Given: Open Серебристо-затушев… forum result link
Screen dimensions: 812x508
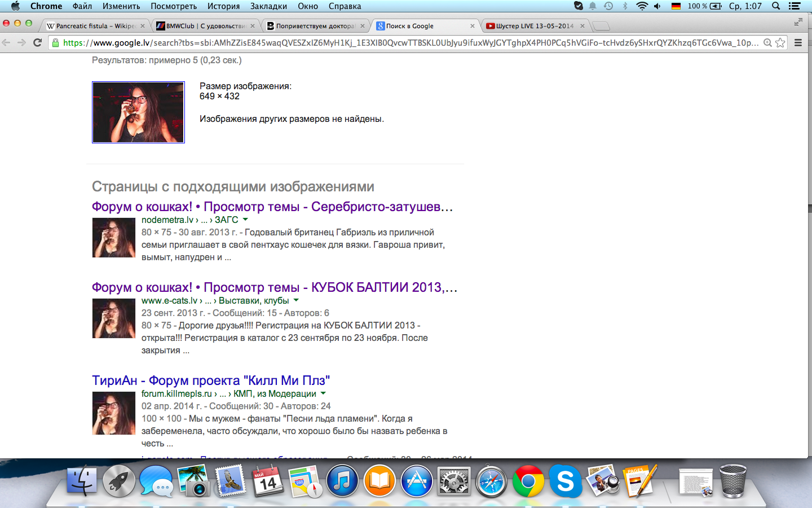Looking at the screenshot, I should pos(272,207).
